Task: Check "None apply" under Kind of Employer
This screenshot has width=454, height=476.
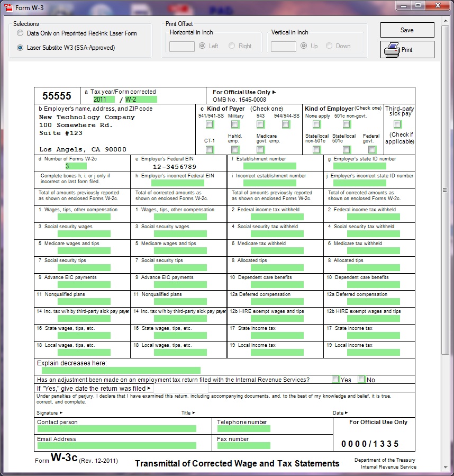Action: pyautogui.click(x=316, y=124)
